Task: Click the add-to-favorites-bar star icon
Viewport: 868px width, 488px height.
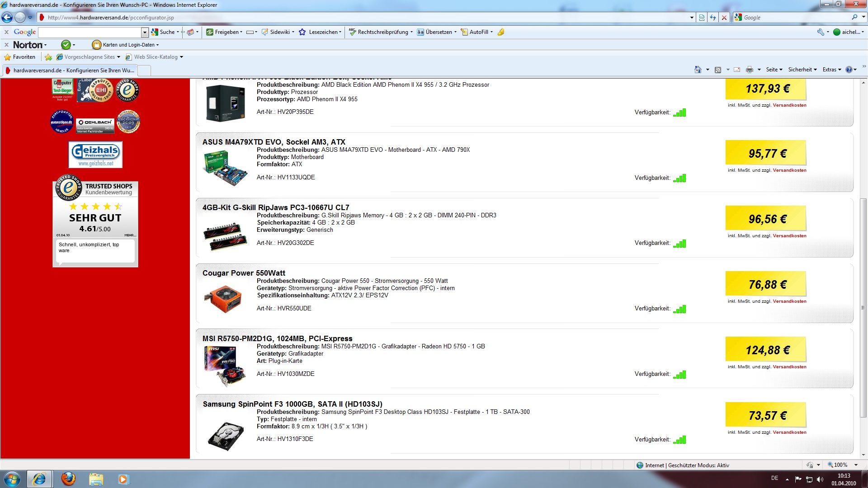Action: [48, 57]
